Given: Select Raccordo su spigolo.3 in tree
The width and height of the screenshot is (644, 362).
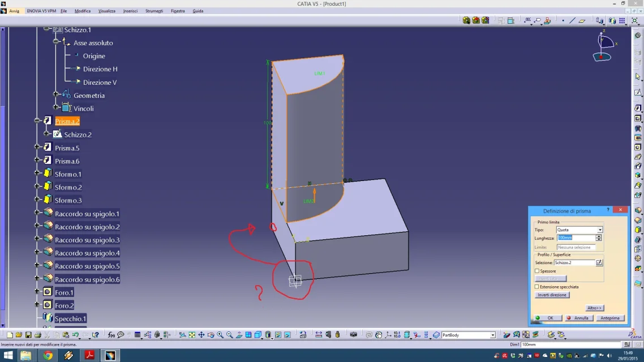Looking at the screenshot, I should tap(87, 240).
